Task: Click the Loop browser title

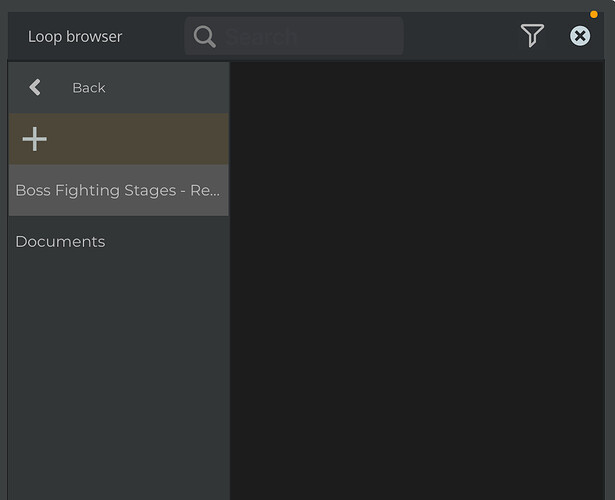Action: [x=75, y=37]
